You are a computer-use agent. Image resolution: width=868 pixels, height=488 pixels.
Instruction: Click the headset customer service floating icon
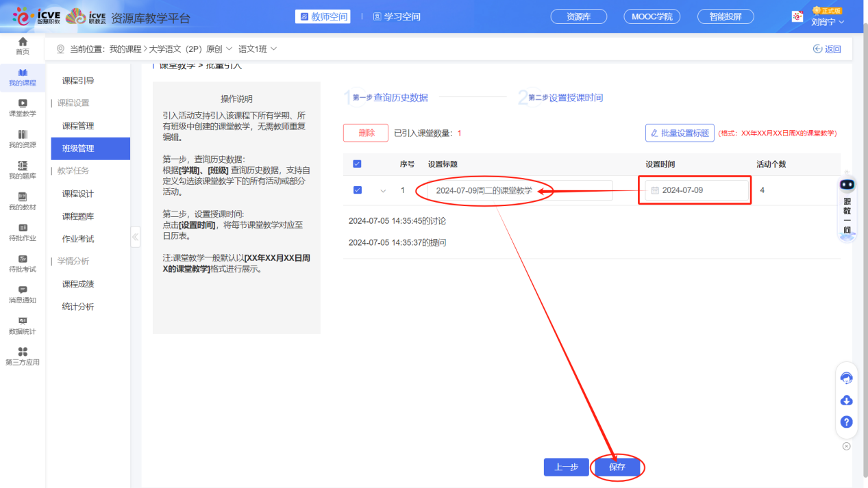(846, 377)
